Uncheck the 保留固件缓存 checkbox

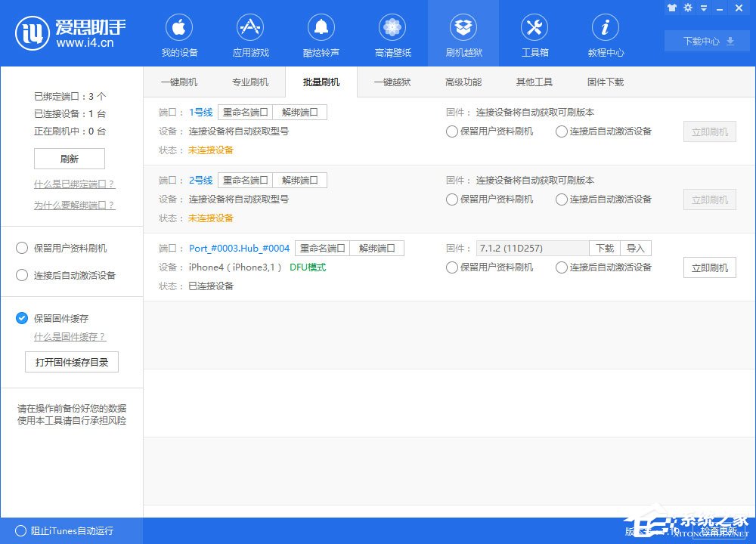(x=22, y=319)
